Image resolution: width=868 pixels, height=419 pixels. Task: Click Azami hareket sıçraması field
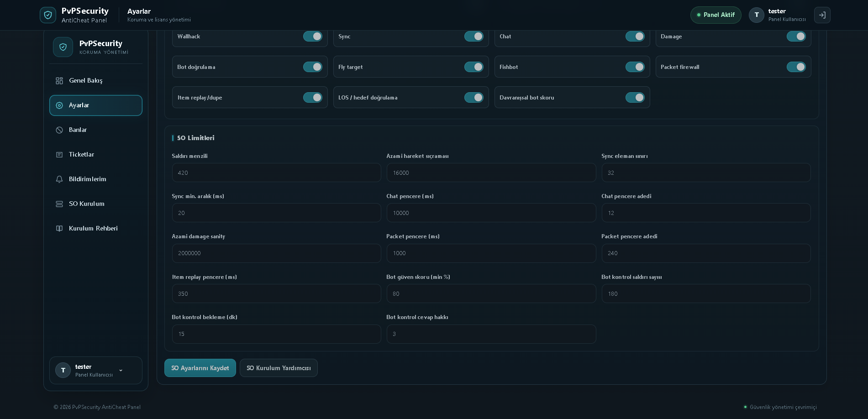click(491, 173)
